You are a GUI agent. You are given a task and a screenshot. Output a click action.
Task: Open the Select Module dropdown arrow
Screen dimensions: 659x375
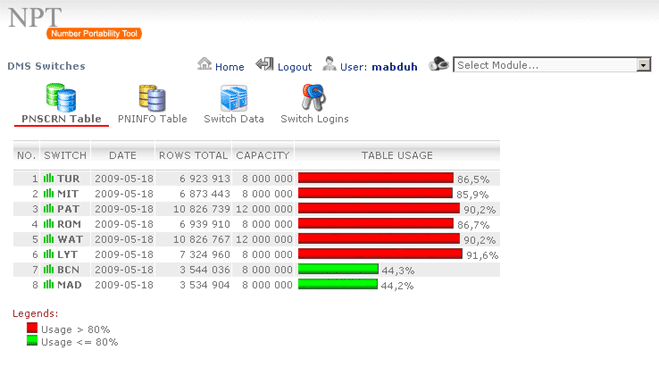[x=643, y=65]
